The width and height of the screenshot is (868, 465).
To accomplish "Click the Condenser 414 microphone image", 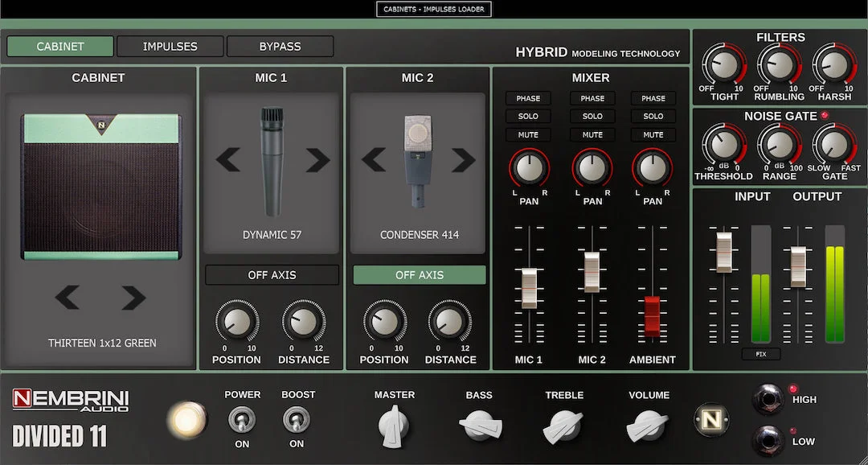I will tap(417, 161).
